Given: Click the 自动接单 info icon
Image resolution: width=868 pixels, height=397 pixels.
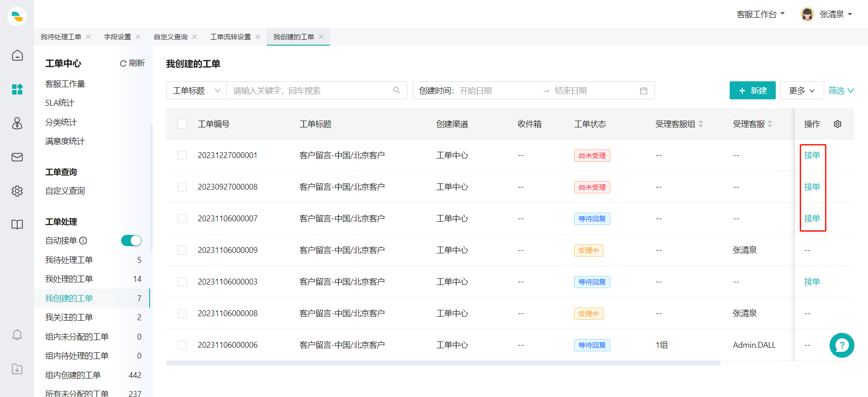Looking at the screenshot, I should (83, 241).
